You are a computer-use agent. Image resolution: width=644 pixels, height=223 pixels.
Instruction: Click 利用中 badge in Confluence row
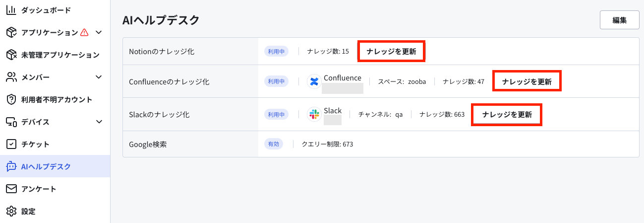pyautogui.click(x=277, y=81)
